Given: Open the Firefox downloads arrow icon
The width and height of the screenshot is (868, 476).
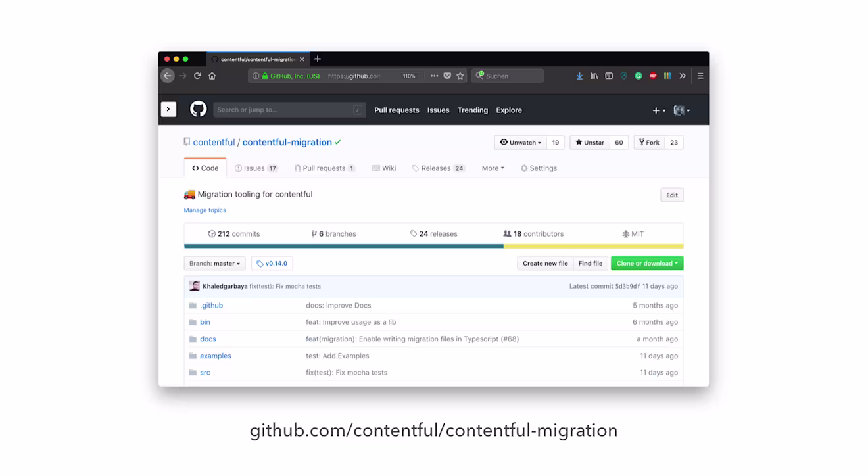Looking at the screenshot, I should pos(579,76).
